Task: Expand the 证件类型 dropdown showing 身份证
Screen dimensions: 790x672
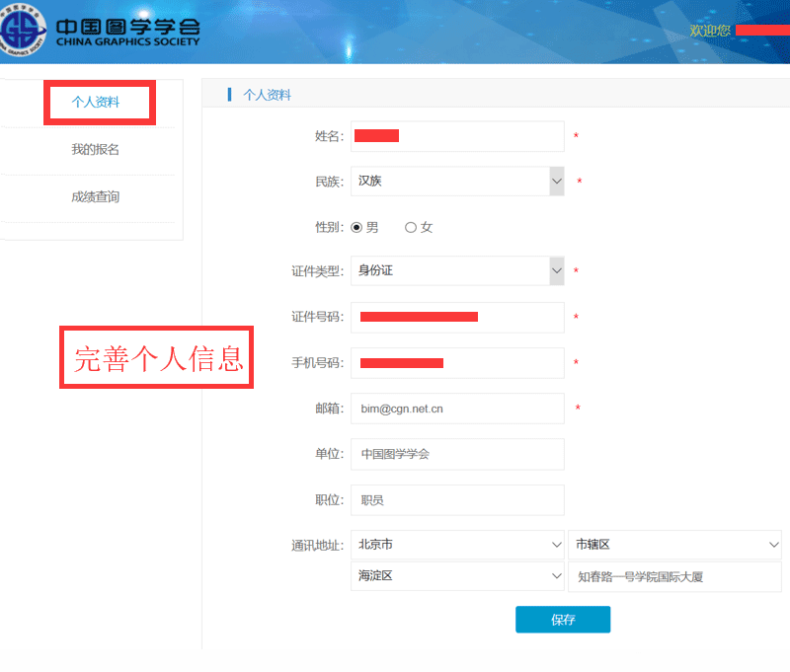Action: point(457,271)
